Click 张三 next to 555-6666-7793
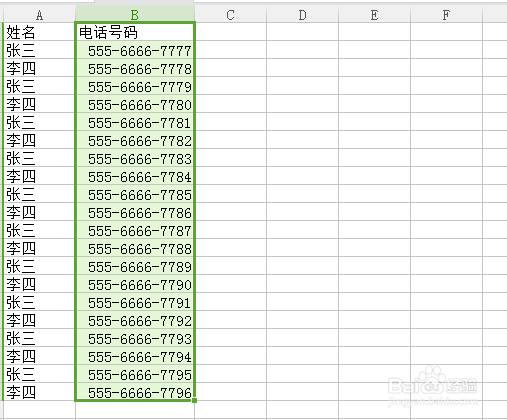 click(x=39, y=338)
